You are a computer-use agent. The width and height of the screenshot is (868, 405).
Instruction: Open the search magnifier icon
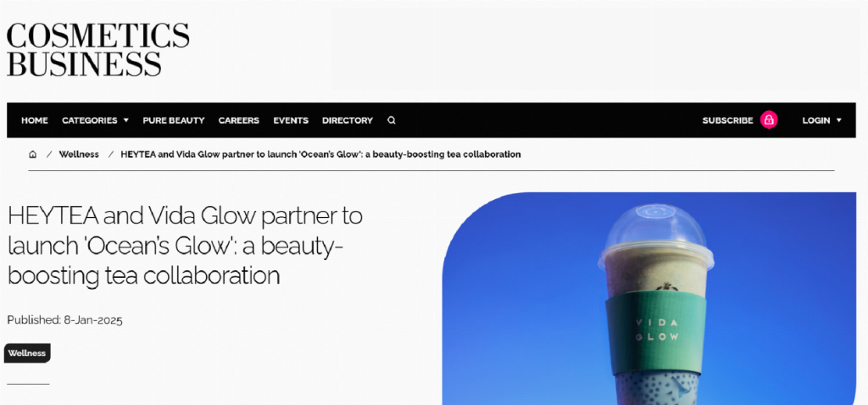pos(392,120)
